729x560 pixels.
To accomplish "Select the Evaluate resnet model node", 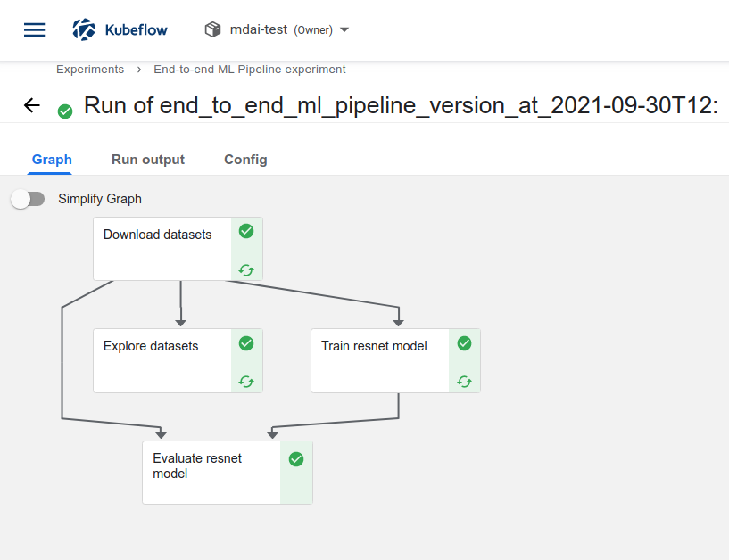I will click(x=211, y=473).
